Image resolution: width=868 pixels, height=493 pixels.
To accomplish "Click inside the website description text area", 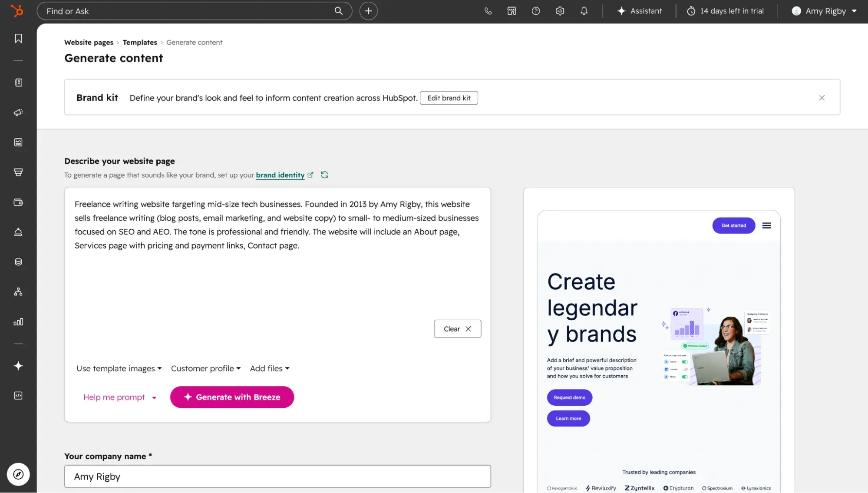I will pos(277,261).
